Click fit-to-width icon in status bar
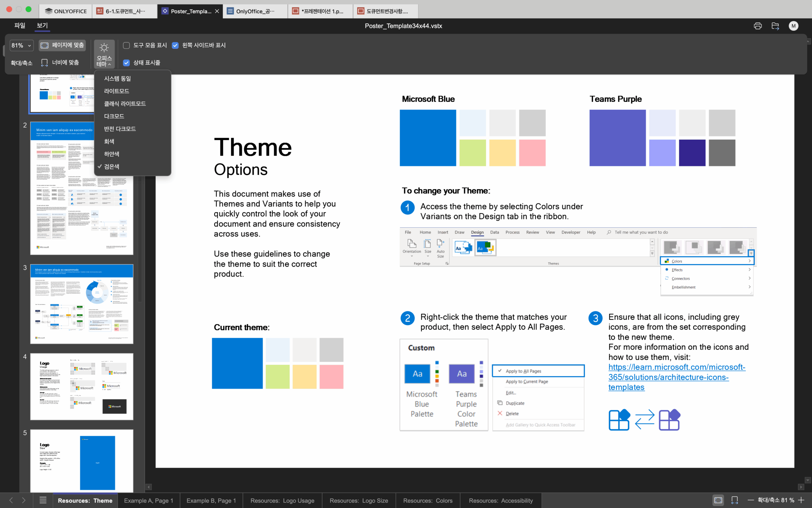 pyautogui.click(x=735, y=500)
